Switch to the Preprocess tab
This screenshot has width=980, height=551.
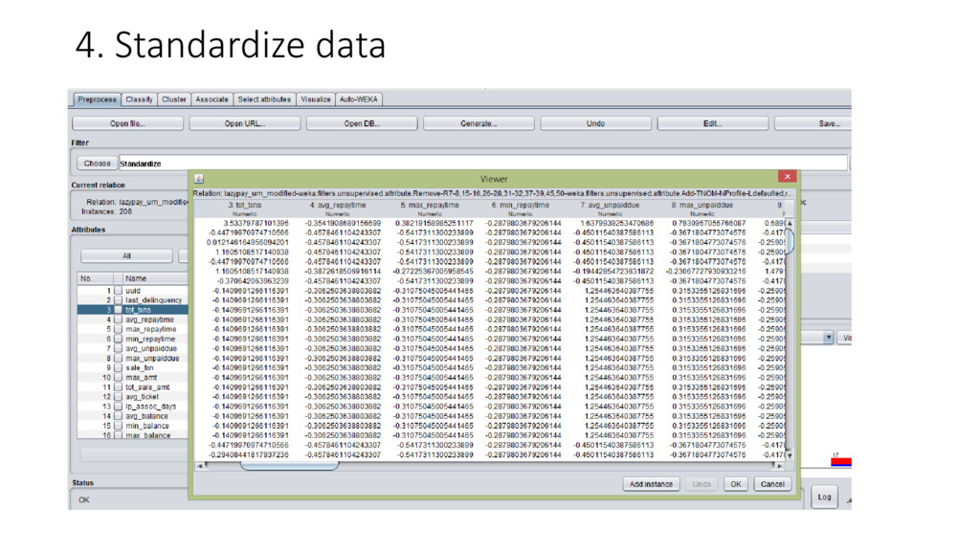97,99
